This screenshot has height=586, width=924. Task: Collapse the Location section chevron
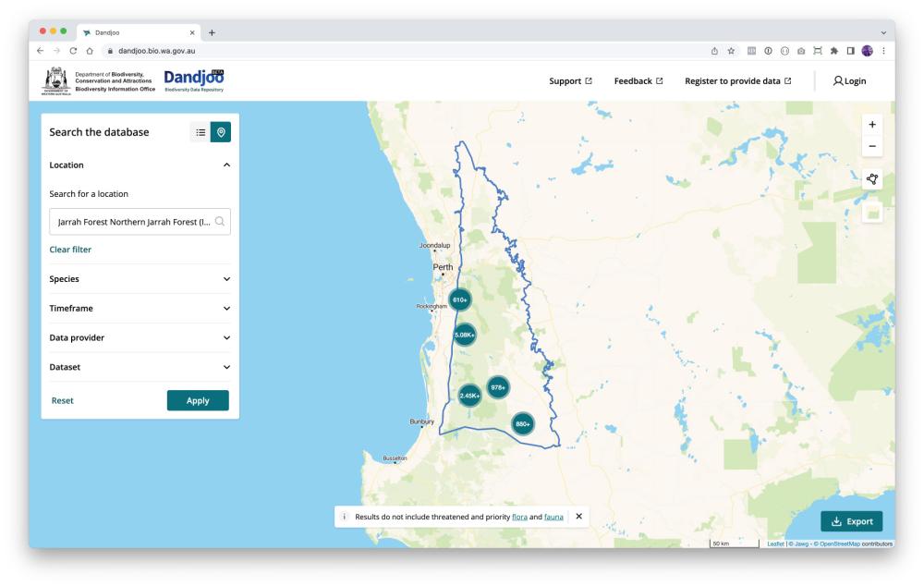[227, 165]
